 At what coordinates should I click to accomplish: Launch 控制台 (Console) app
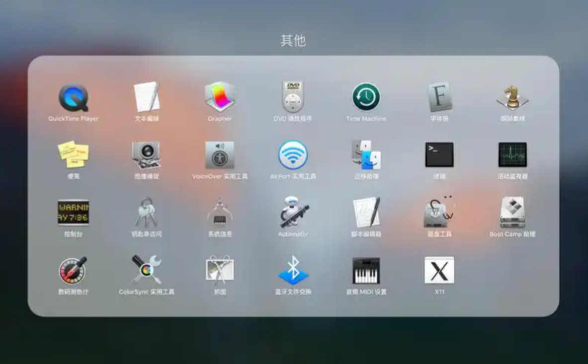click(74, 213)
